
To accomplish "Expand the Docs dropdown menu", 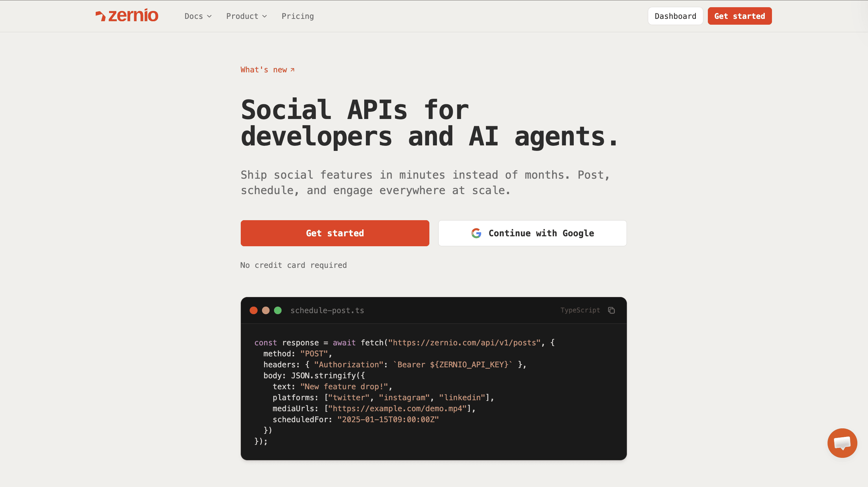I will [x=198, y=16].
